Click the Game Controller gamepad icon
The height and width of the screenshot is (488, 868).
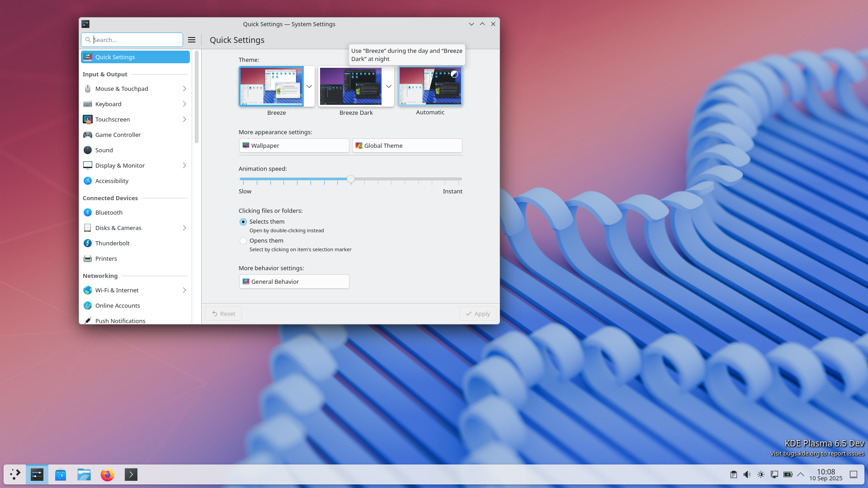point(88,135)
